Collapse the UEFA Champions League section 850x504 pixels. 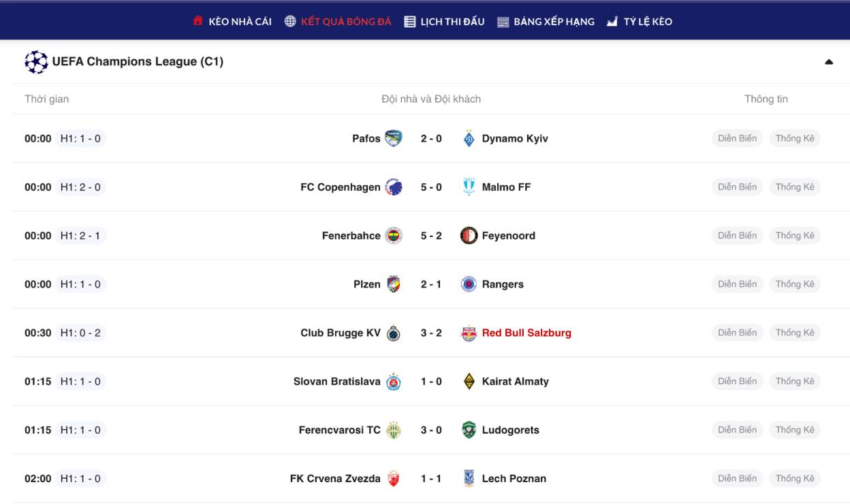829,62
